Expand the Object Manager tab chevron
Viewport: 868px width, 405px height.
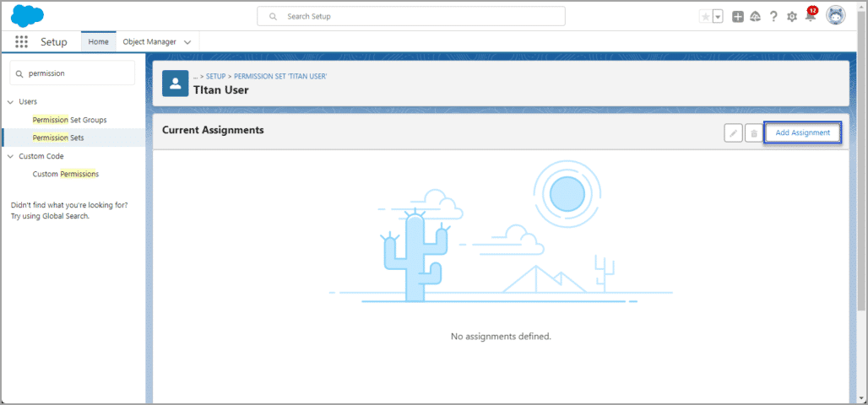coord(187,42)
